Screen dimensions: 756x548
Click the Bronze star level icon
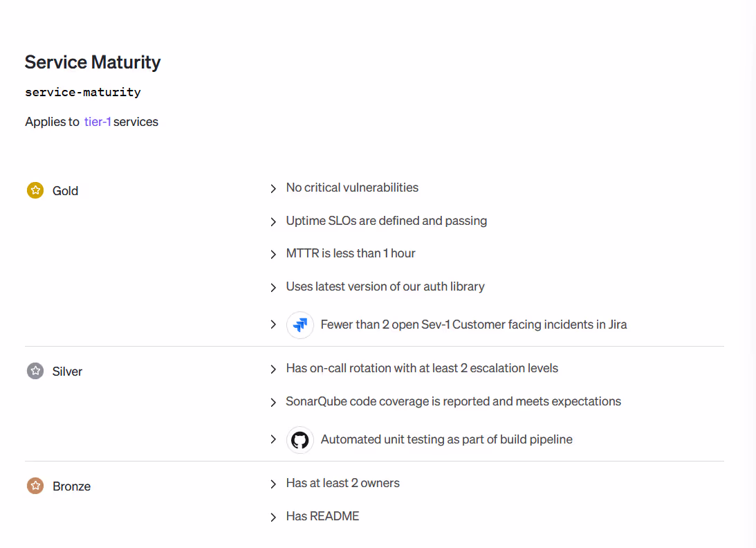pos(35,486)
